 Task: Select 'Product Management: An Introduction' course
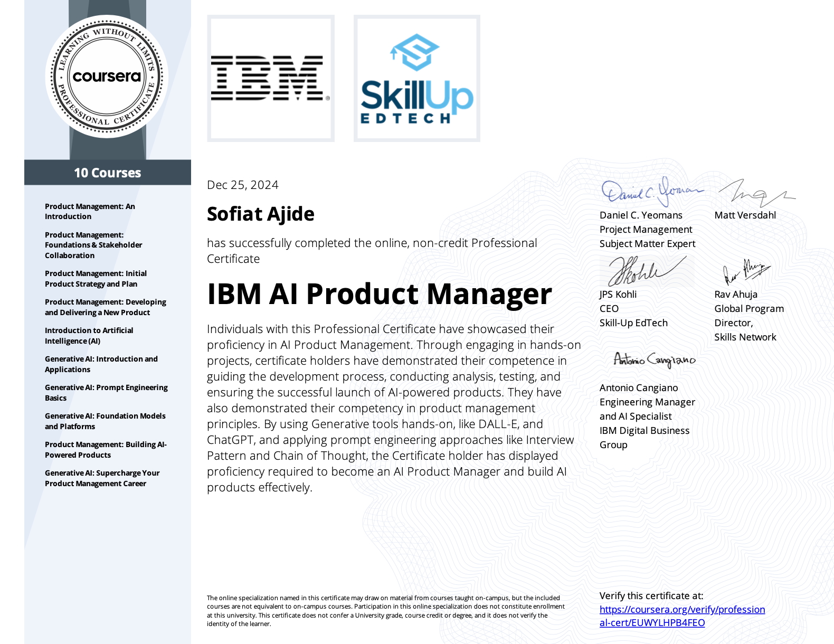click(x=90, y=211)
